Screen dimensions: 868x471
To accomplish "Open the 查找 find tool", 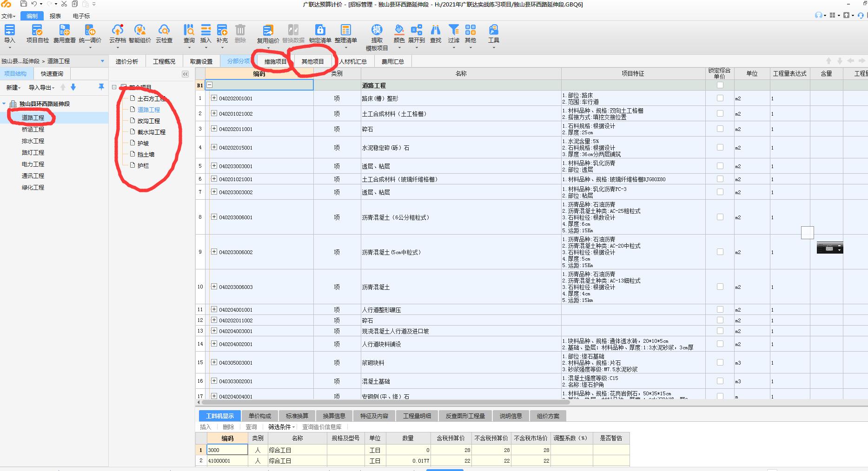I will [436, 33].
